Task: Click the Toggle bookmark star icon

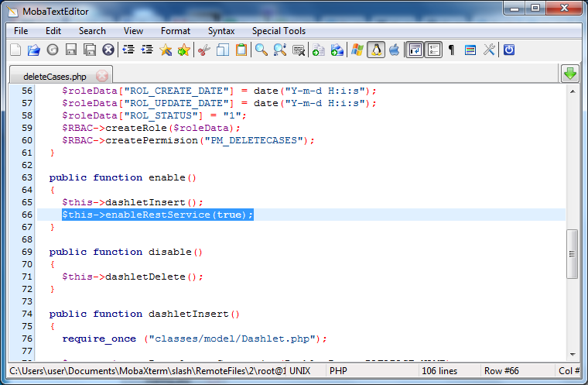Action: [166, 50]
